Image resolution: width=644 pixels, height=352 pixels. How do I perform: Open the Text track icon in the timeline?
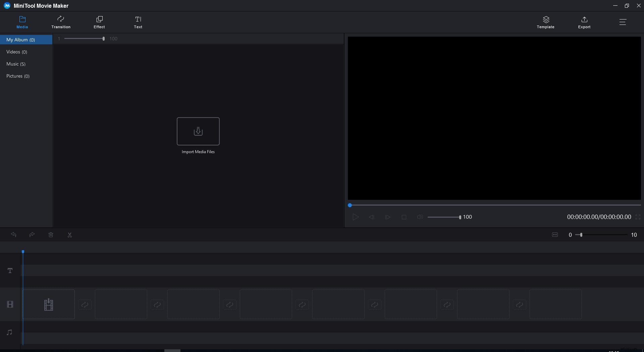[10, 270]
